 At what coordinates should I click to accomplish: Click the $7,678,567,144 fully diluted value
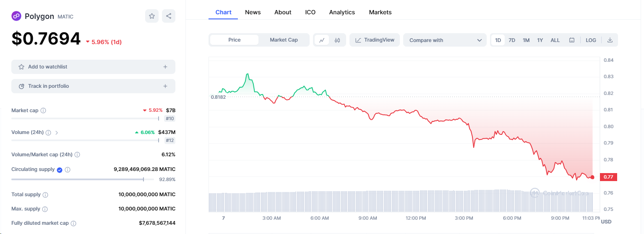pyautogui.click(x=157, y=223)
